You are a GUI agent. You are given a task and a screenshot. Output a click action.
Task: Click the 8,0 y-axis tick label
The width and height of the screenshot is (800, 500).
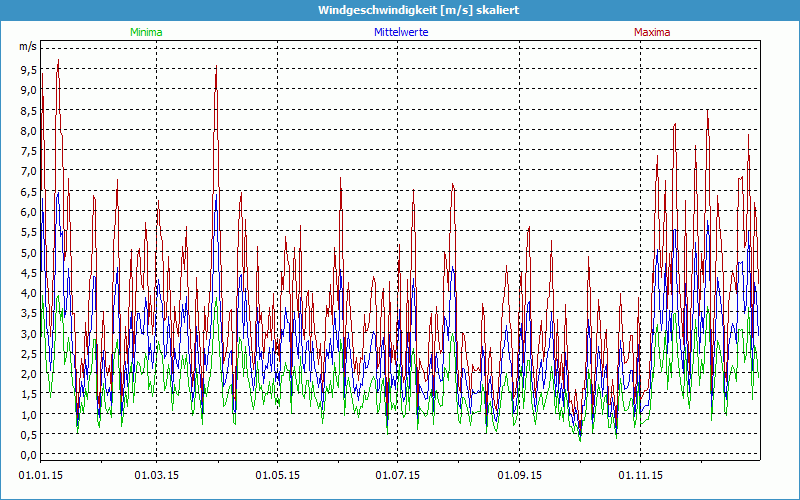pyautogui.click(x=28, y=130)
